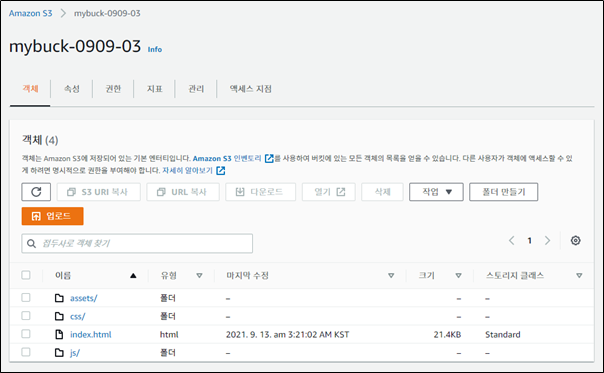Click the 열기 button

329,192
